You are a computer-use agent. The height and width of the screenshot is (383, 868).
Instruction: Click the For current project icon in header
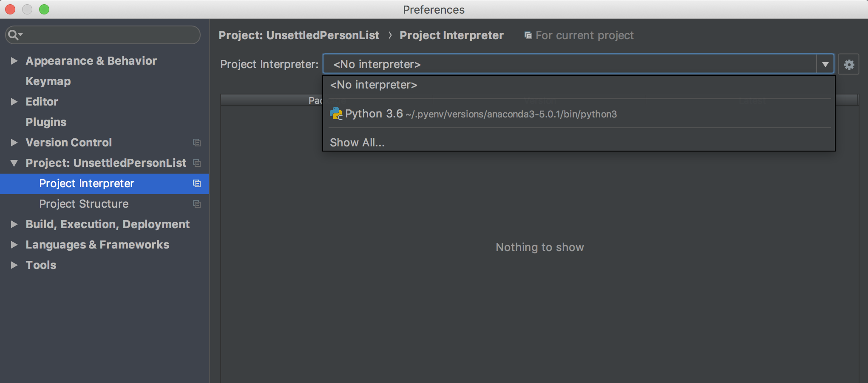coord(528,35)
